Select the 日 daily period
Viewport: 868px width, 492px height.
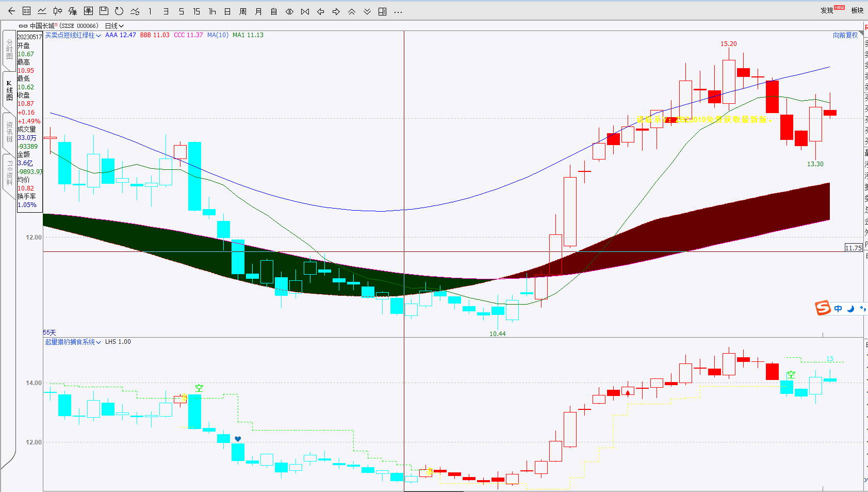[x=227, y=11]
